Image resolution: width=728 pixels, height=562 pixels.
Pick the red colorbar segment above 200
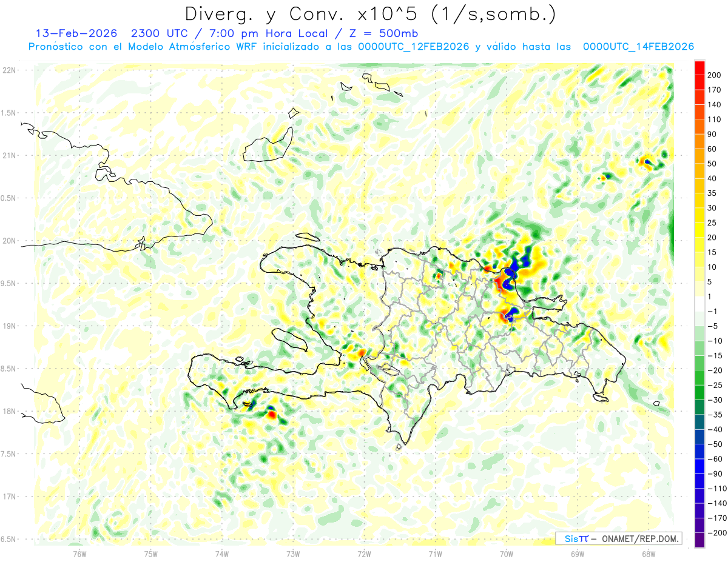(x=699, y=68)
